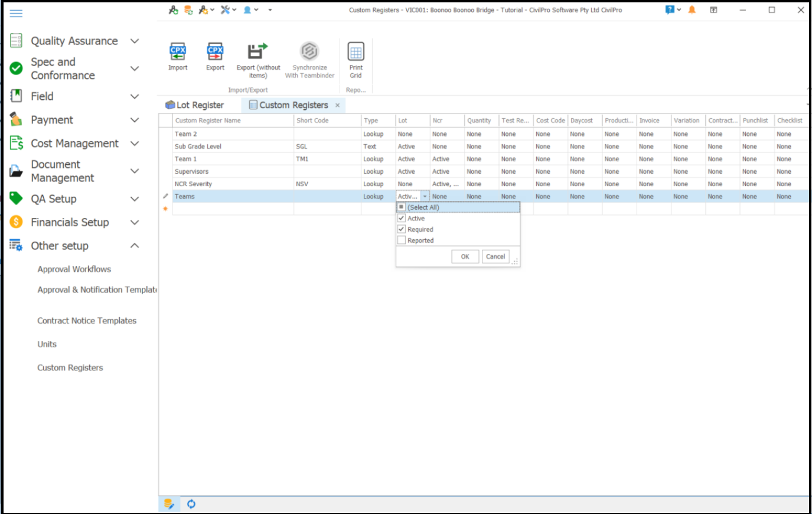Viewport: 812px width, 514px height.
Task: Enable the Reported checkbox
Action: (x=402, y=240)
